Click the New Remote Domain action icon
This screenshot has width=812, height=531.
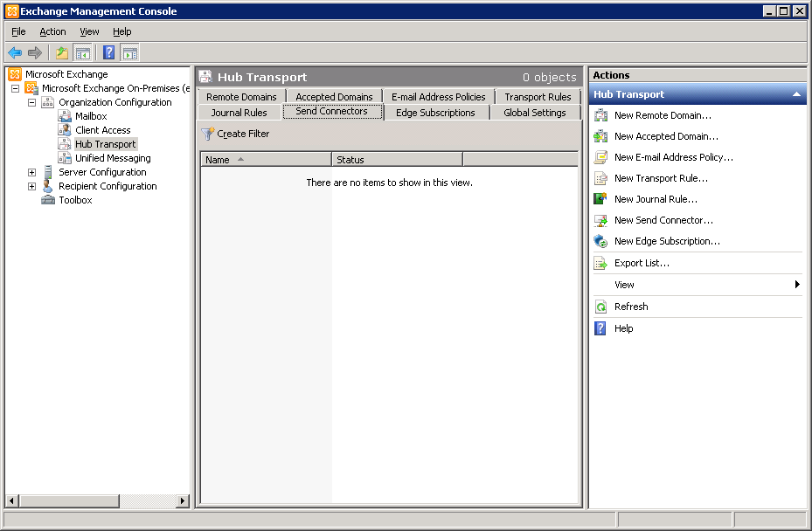pos(600,115)
